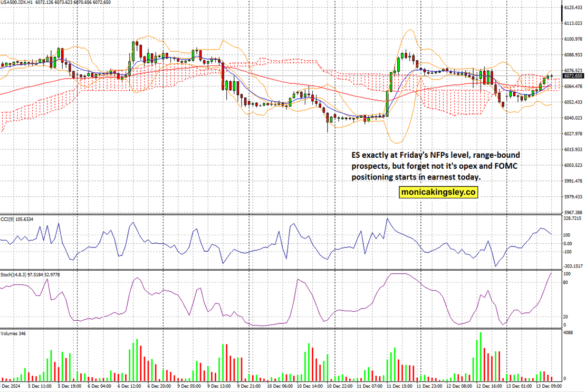Screen dimensions: 585x392
Task: Click the -100 level mark in CCI panel
Action: point(568,252)
